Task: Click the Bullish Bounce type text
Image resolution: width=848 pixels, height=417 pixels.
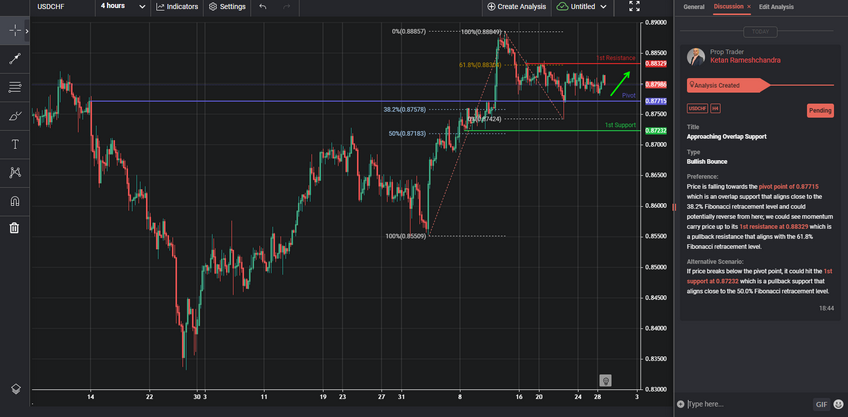Action: [707, 162]
